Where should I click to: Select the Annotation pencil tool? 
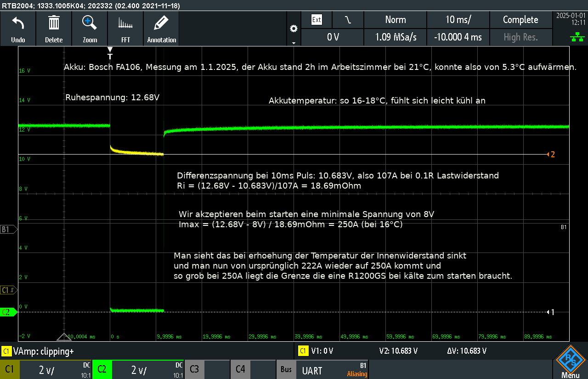click(161, 28)
